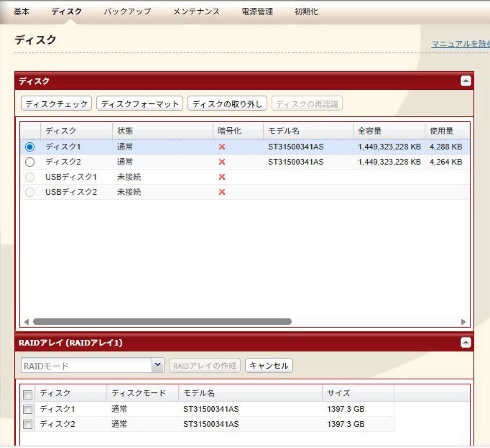Toggle the select-all checkbox in RAID header
This screenshot has width=490, height=448.
coord(28,394)
